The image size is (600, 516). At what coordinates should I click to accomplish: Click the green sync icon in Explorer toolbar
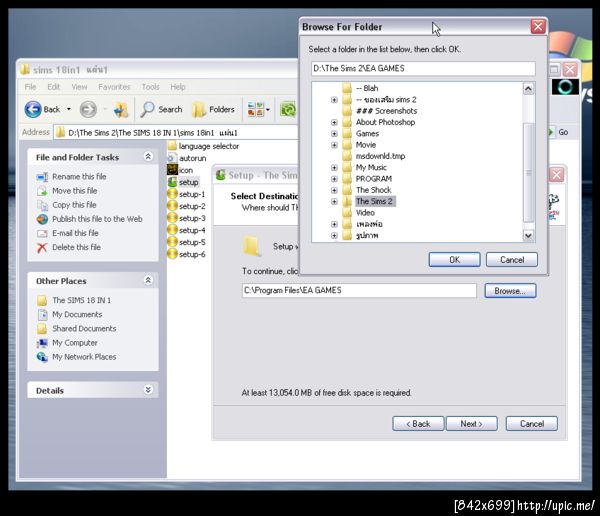[288, 109]
